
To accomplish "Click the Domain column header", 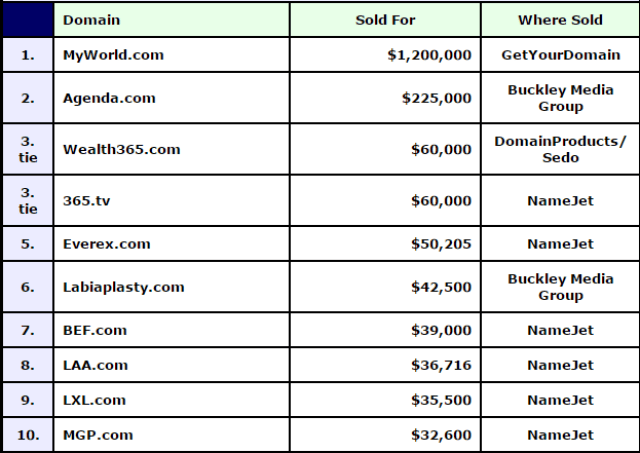I will (171, 20).
